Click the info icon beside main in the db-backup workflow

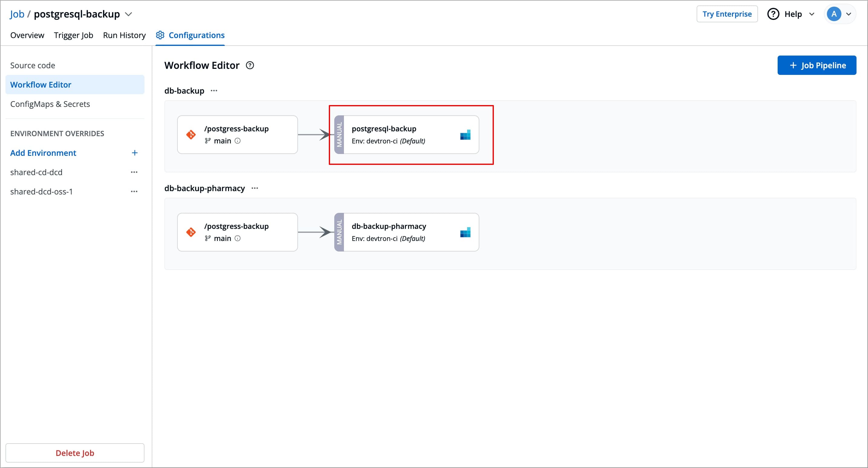click(238, 141)
